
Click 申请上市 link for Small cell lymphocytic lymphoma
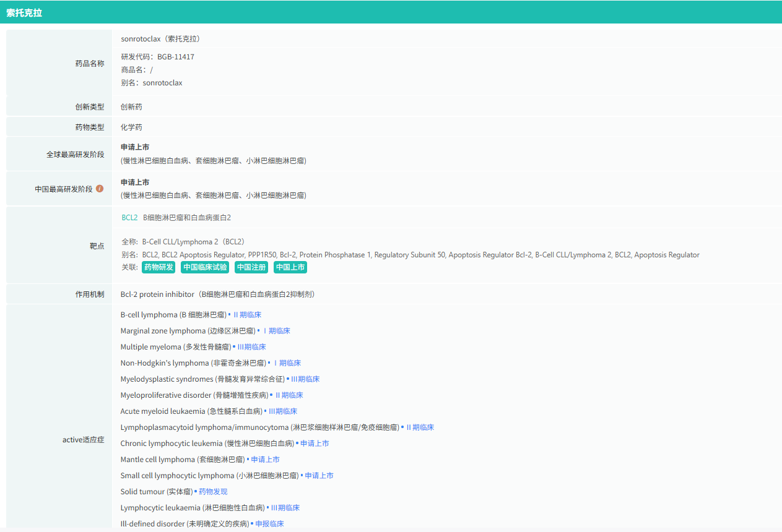pyautogui.click(x=319, y=476)
